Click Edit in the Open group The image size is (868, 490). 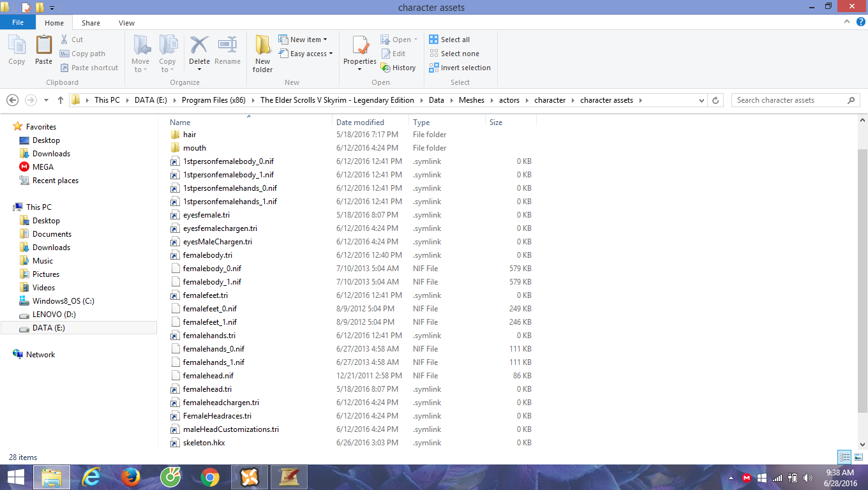point(393,54)
